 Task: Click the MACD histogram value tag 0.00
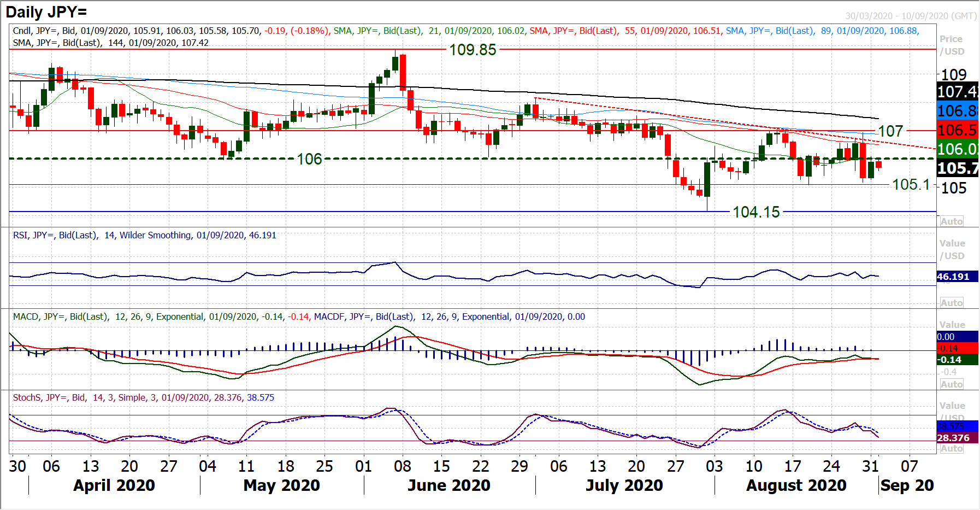coord(957,337)
